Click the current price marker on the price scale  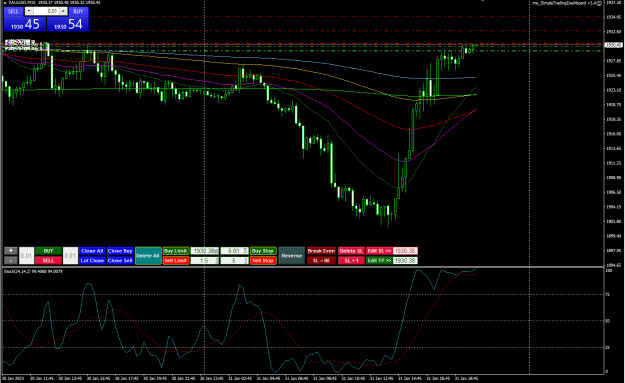(613, 45)
